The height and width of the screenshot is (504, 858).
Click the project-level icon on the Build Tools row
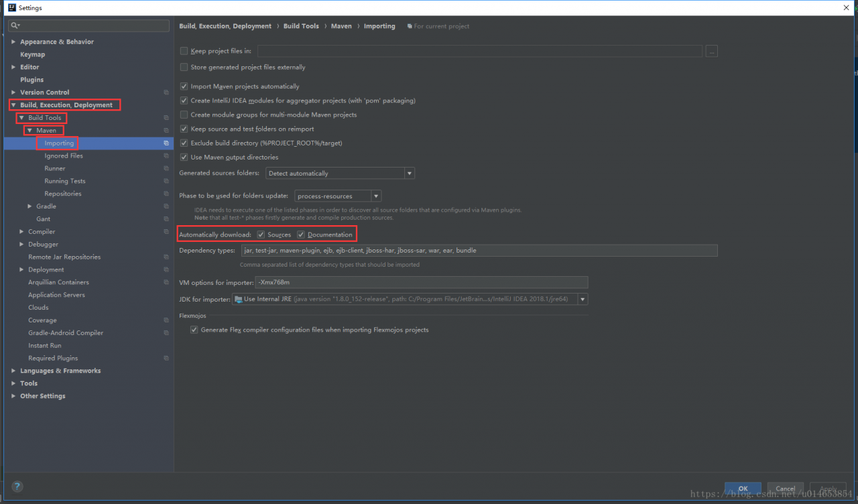click(x=166, y=118)
